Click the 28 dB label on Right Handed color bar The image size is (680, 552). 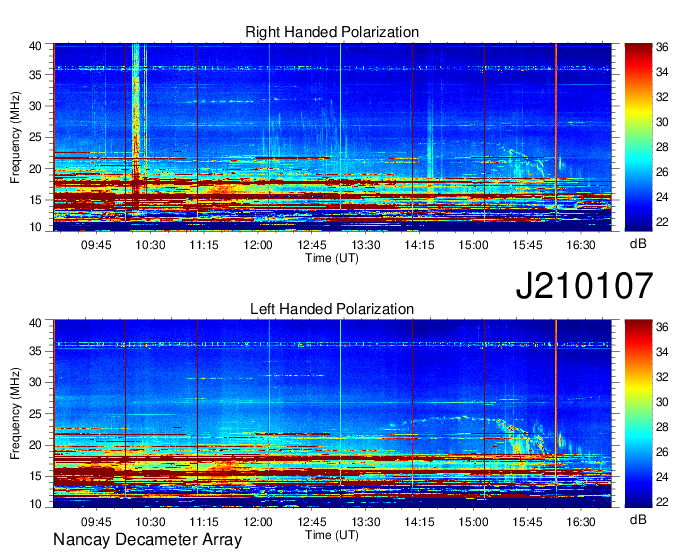[x=662, y=147]
